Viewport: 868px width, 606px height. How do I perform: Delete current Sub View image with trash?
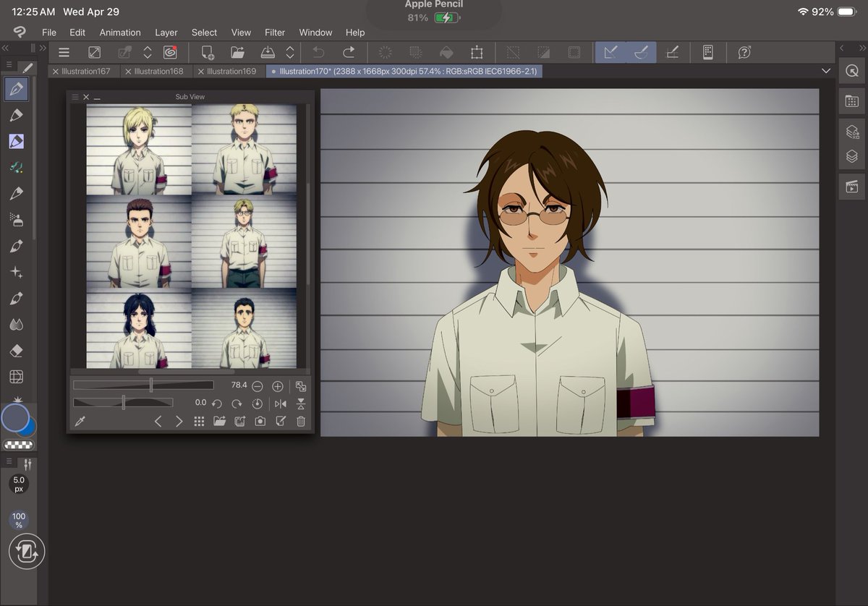point(301,422)
